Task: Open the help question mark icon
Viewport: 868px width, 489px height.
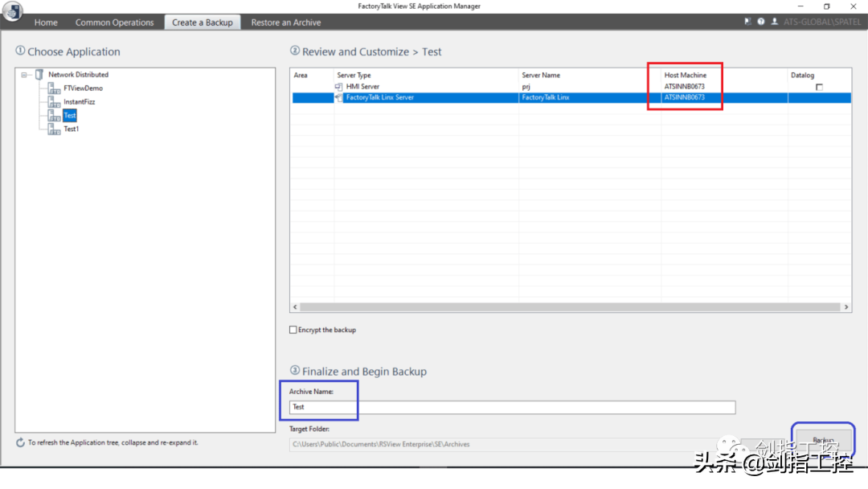Action: click(760, 22)
